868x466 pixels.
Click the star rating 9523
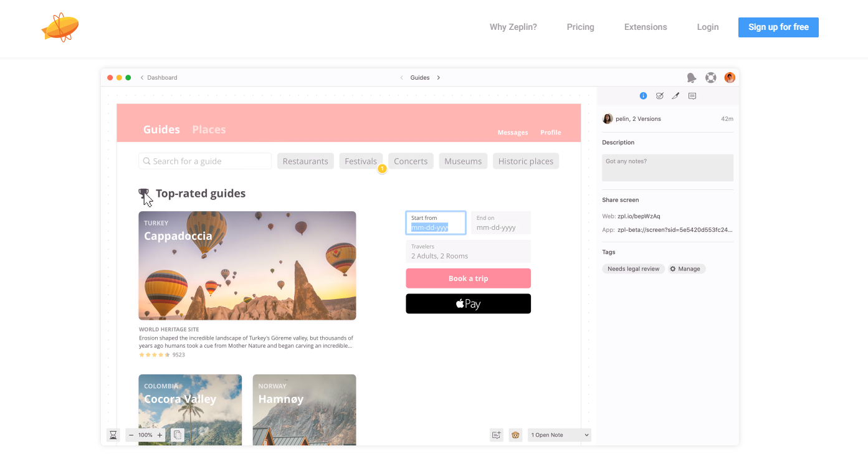162,354
